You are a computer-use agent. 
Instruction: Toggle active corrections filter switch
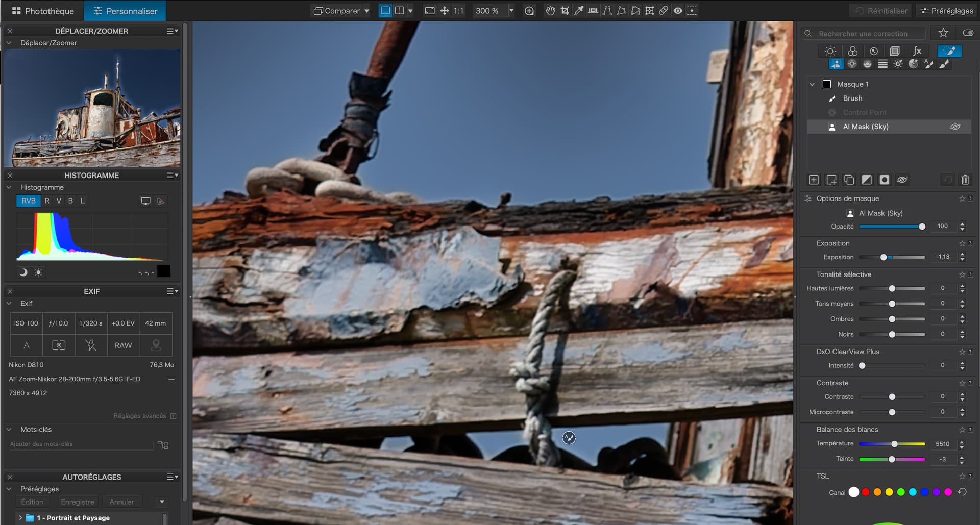[x=968, y=33]
